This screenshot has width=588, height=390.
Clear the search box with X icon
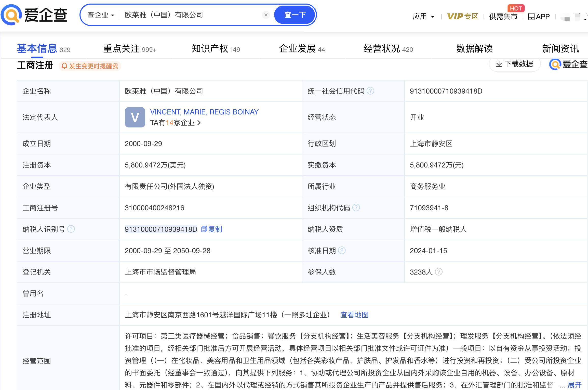[x=266, y=15]
